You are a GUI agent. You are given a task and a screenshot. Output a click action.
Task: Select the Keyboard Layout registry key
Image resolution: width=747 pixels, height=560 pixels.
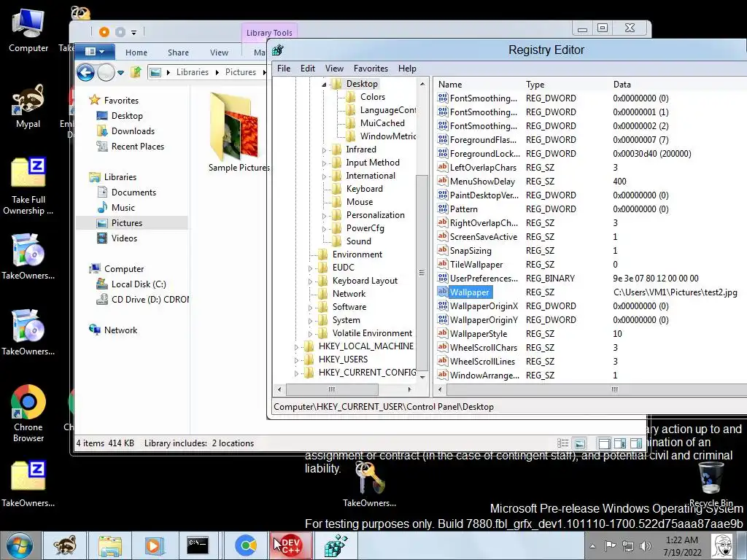click(x=365, y=281)
